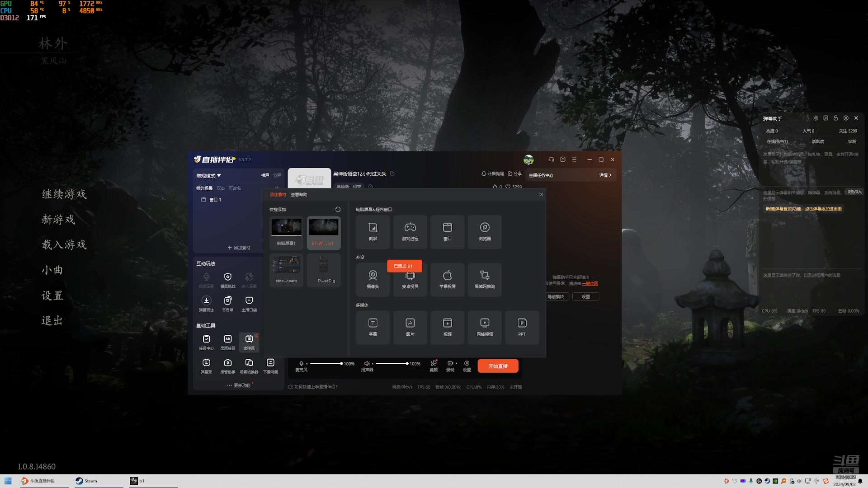Expand speaker device arrow

pyautogui.click(x=373, y=364)
